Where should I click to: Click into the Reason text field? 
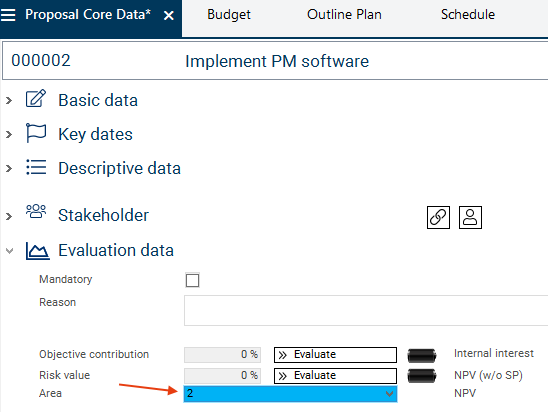tap(366, 310)
